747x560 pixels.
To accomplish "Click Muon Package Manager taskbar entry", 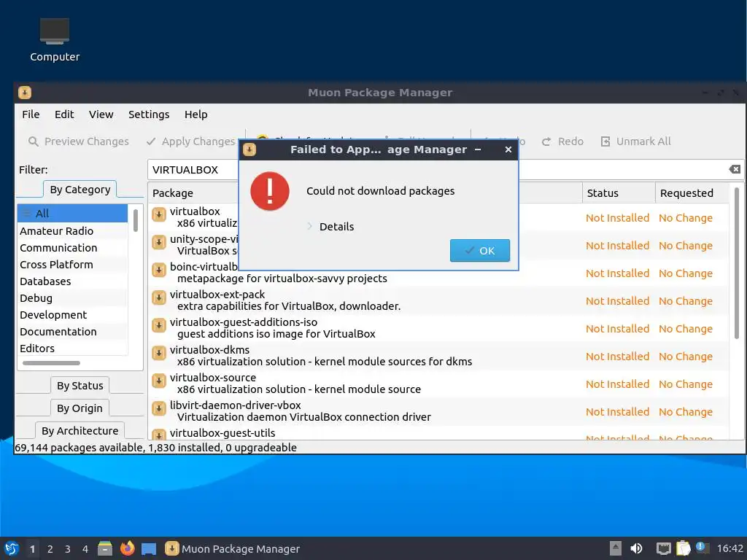I will point(233,548).
